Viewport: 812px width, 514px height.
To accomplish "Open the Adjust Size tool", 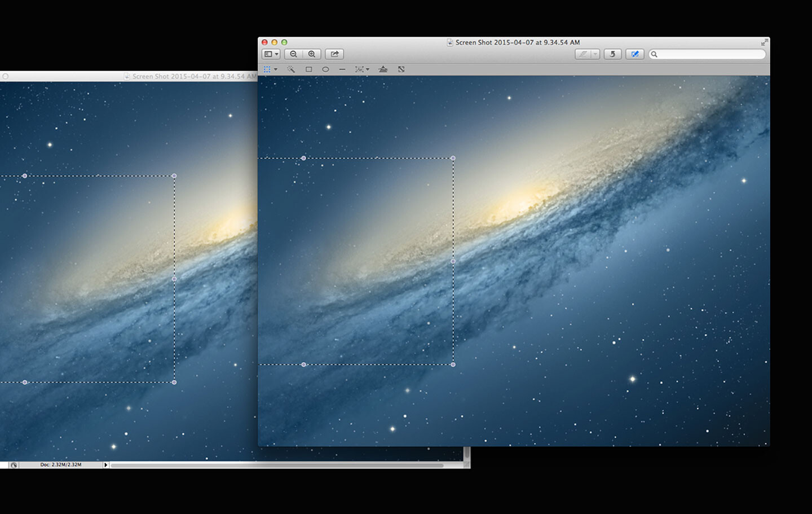I will (x=401, y=69).
